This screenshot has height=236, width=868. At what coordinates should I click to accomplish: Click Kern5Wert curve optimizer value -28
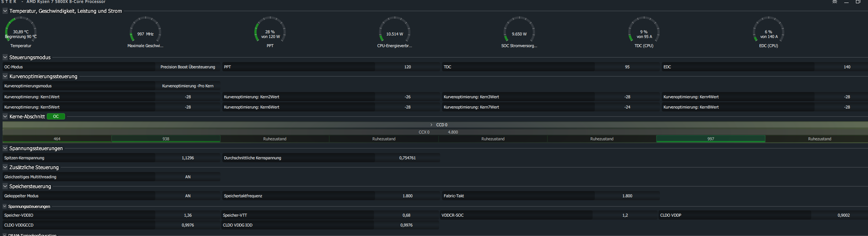click(x=188, y=107)
